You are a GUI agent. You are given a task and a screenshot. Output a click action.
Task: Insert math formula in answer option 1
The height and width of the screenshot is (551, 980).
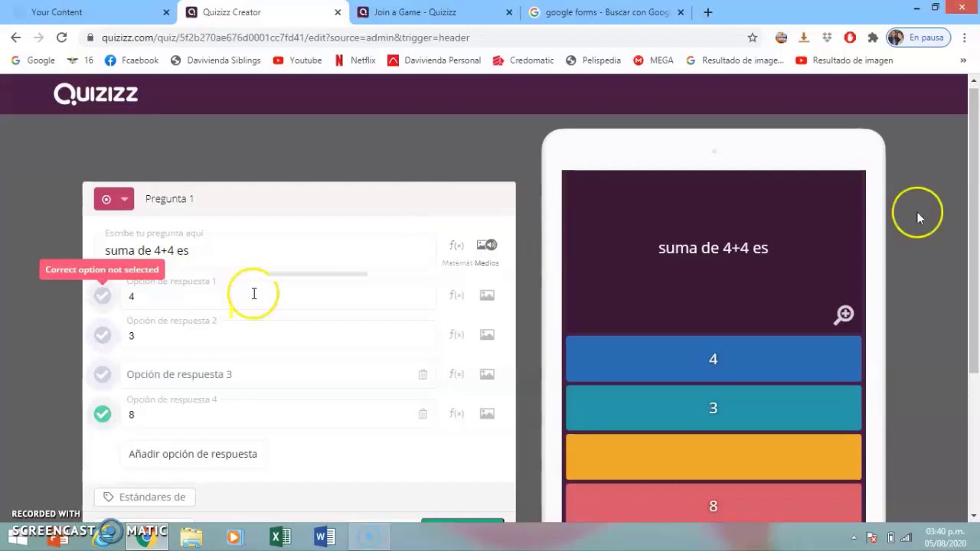[456, 295]
